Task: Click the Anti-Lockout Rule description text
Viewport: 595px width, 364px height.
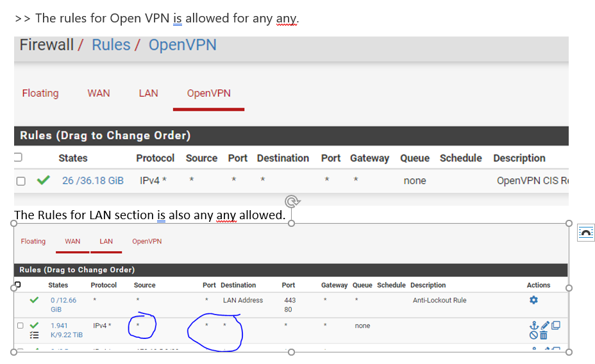Action: point(439,300)
